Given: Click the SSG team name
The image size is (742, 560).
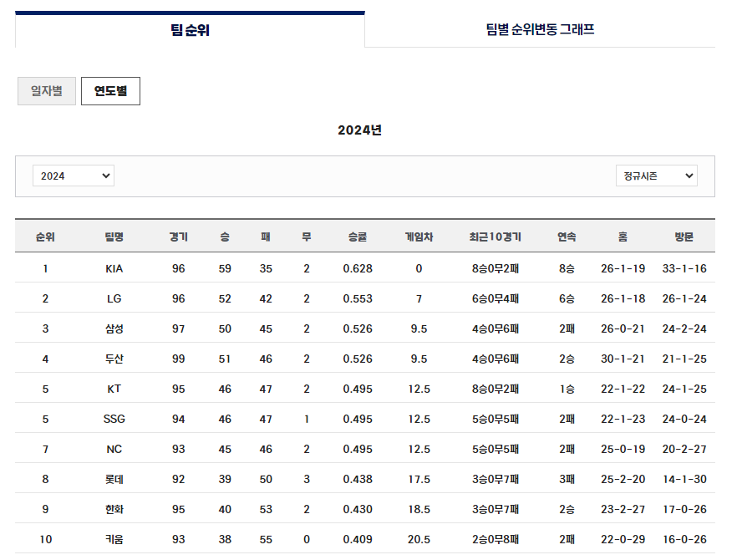Looking at the screenshot, I should click(114, 419).
